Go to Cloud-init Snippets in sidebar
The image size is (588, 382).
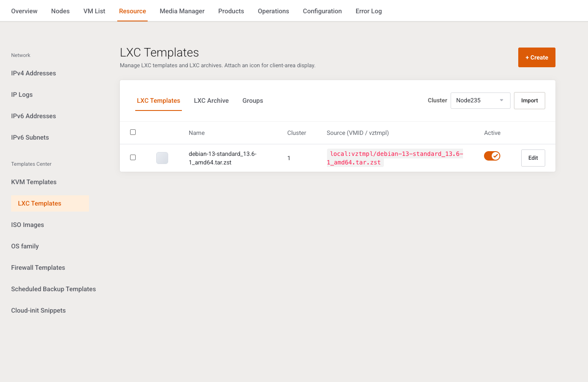coord(39,310)
